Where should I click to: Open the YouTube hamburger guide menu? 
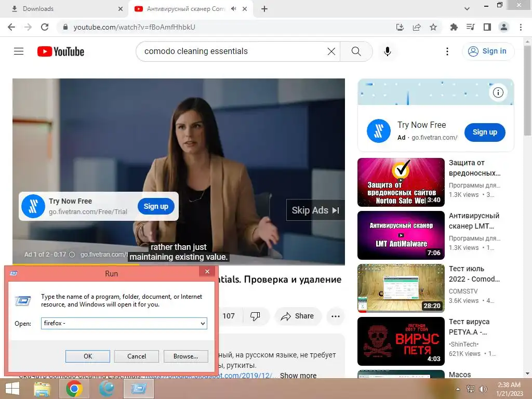tap(19, 51)
